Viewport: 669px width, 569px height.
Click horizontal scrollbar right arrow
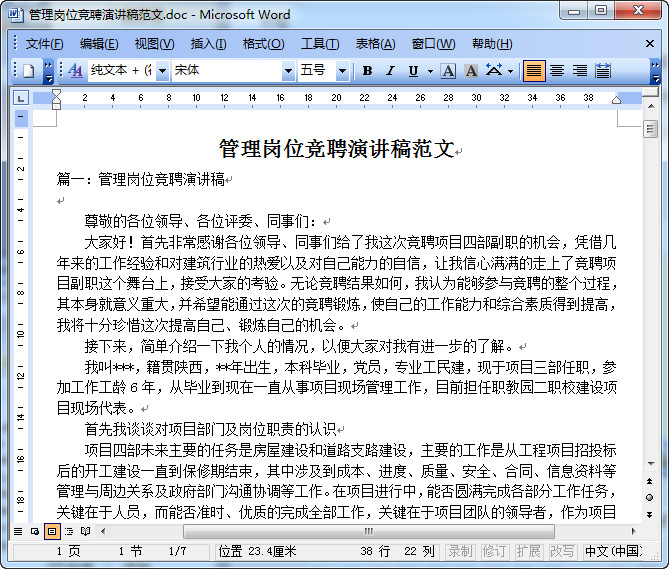pos(634,531)
